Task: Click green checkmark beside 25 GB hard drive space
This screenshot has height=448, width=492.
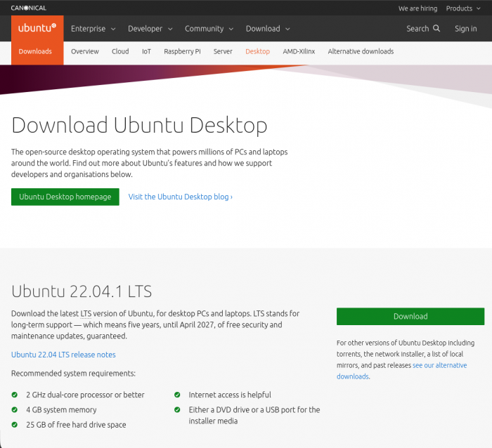Action: point(15,425)
